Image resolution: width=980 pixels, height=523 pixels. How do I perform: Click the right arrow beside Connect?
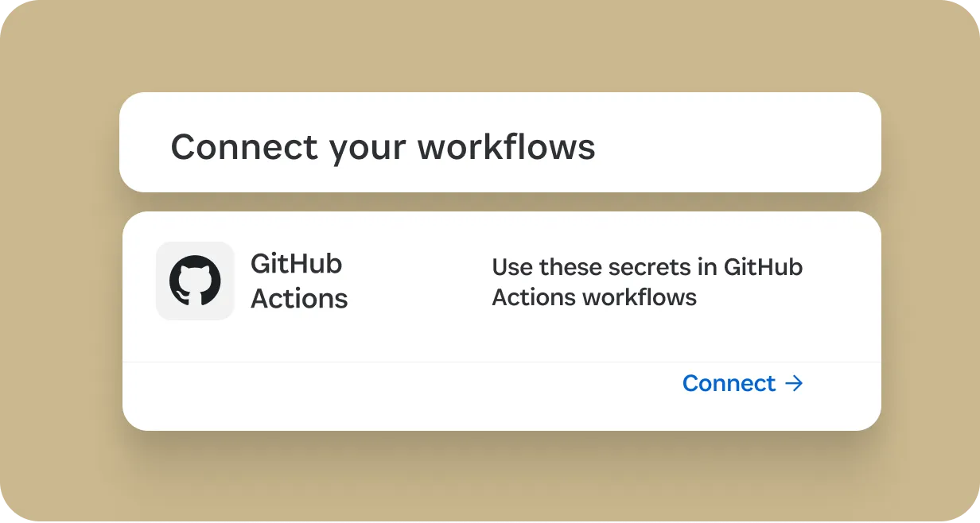point(794,384)
